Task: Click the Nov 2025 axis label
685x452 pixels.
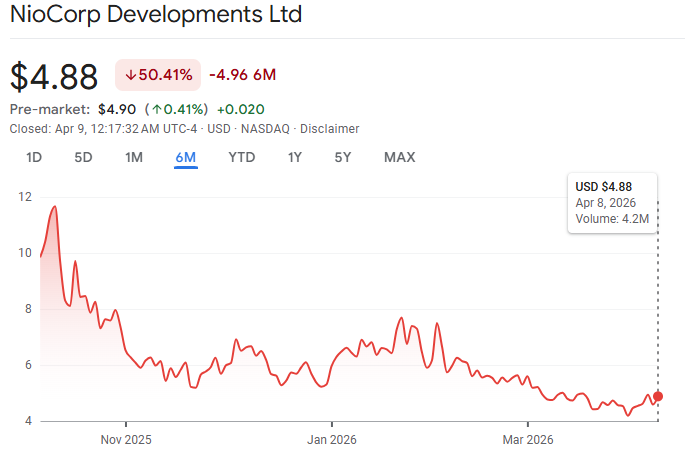Action: [126, 439]
